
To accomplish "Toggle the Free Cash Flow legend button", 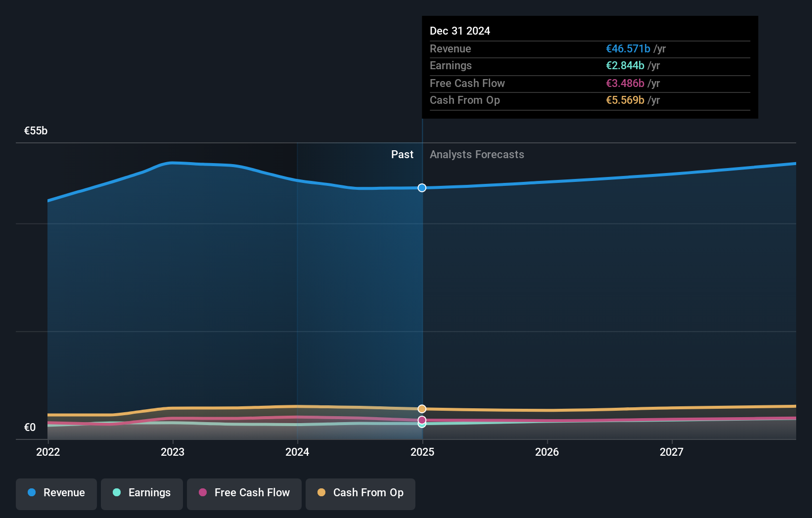I will tap(244, 494).
